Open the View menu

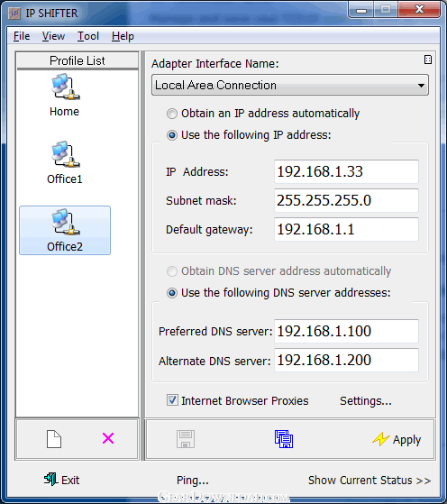[53, 36]
